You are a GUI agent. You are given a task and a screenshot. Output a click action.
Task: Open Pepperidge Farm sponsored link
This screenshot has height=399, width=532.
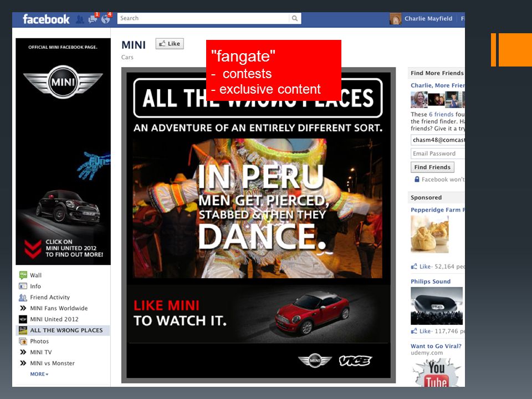point(437,210)
